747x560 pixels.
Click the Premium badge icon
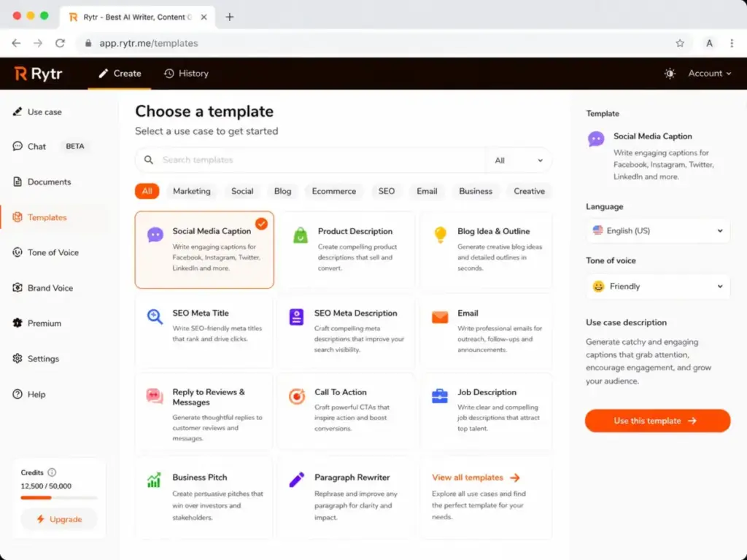[x=18, y=323]
